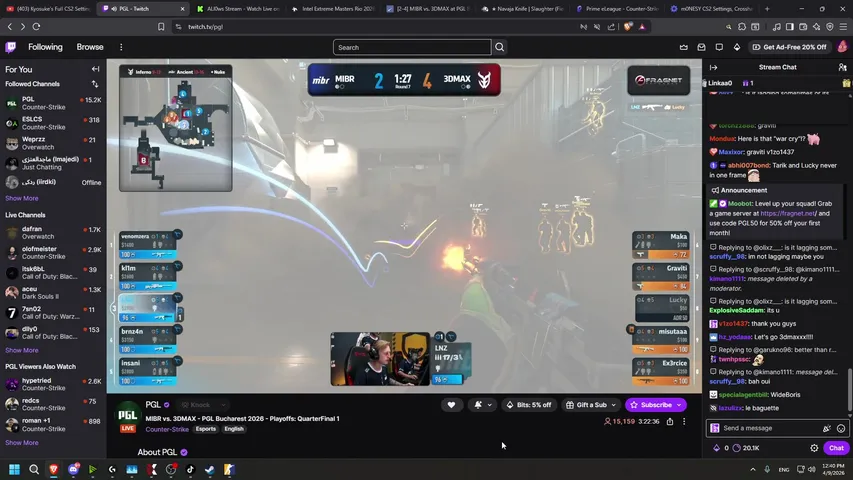Bookmark this page
853x480 pixels.
point(161,27)
